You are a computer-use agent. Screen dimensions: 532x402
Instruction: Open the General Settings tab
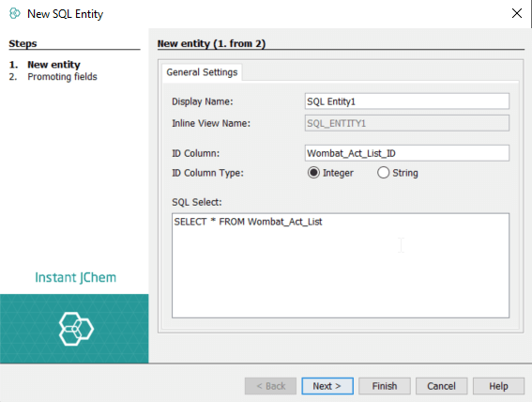tap(202, 72)
